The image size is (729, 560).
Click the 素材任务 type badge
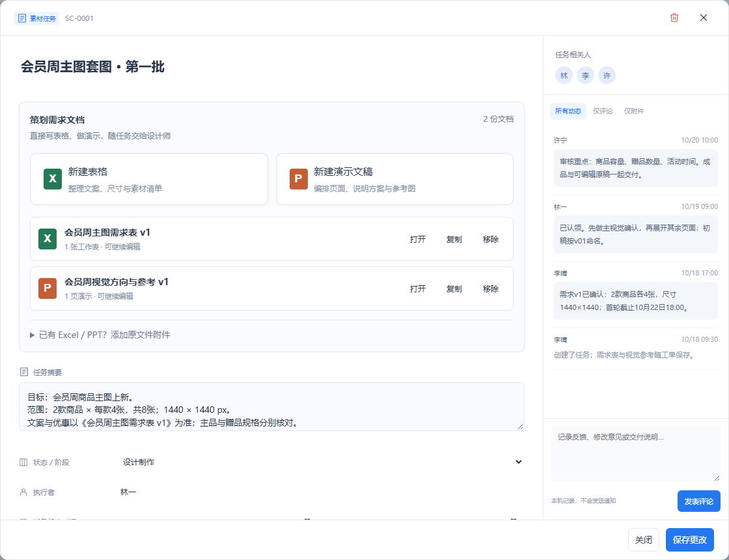pyautogui.click(x=36, y=18)
